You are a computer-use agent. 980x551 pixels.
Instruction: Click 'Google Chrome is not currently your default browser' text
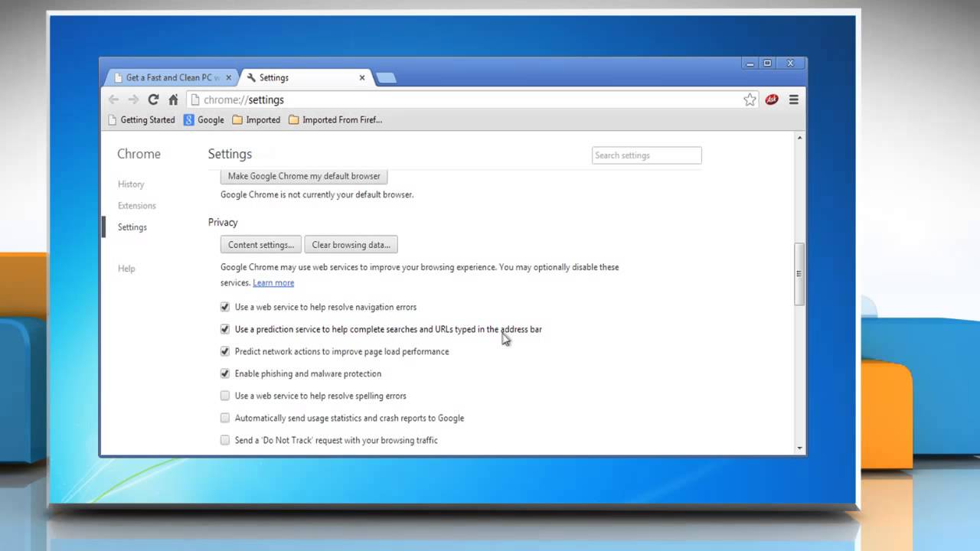pos(317,194)
